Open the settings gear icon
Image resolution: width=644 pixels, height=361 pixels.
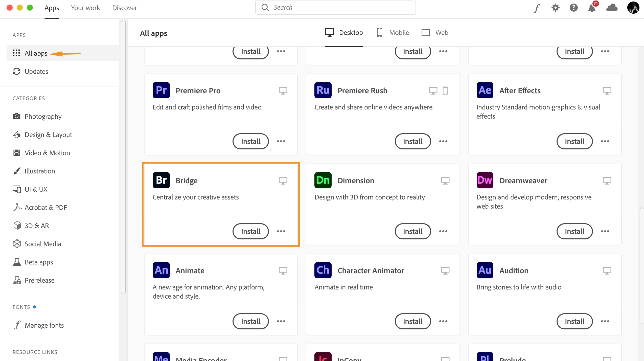[555, 8]
